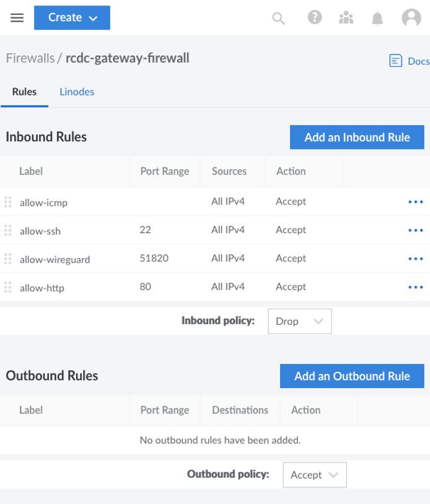This screenshot has width=430, height=504.
Task: Click the drag handle beside allow-ssh
Action: click(x=9, y=230)
